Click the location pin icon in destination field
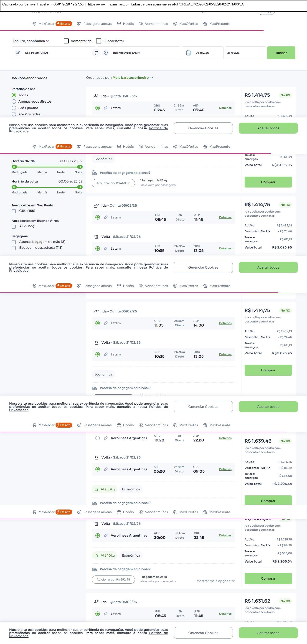 point(106,53)
